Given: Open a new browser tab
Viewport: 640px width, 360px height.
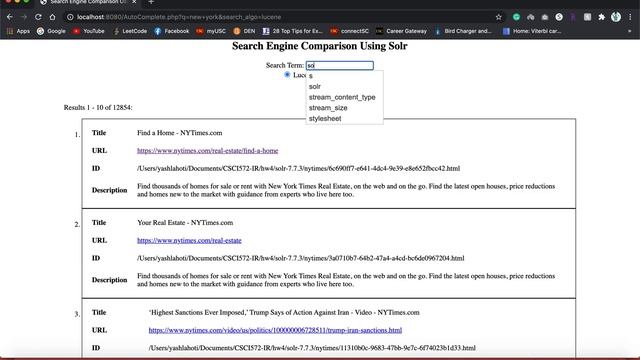Looking at the screenshot, I should (x=151, y=2).
